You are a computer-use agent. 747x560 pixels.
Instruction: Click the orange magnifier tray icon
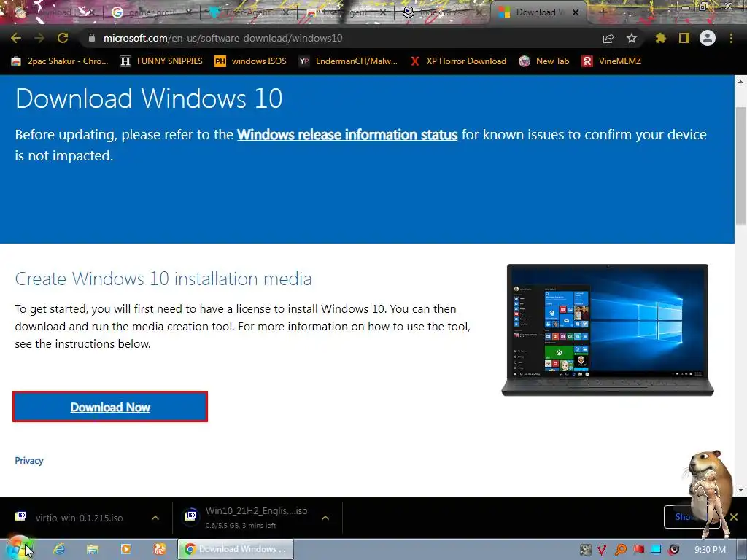point(621,550)
